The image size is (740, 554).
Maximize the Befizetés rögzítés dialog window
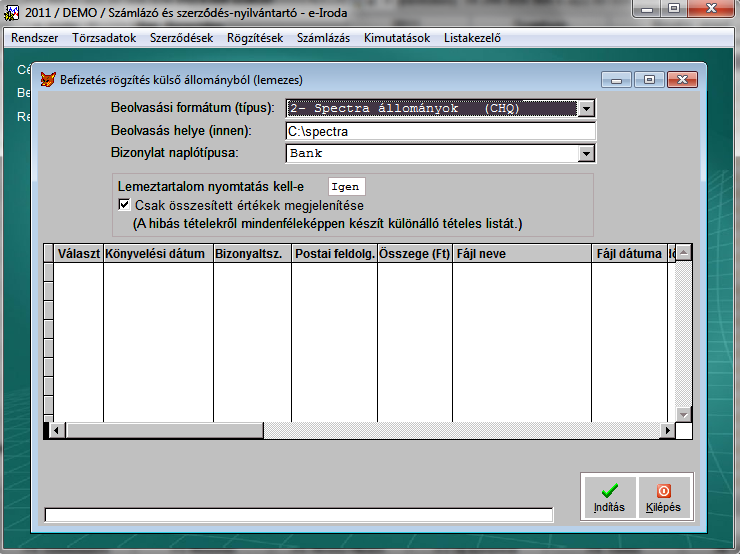(x=649, y=79)
